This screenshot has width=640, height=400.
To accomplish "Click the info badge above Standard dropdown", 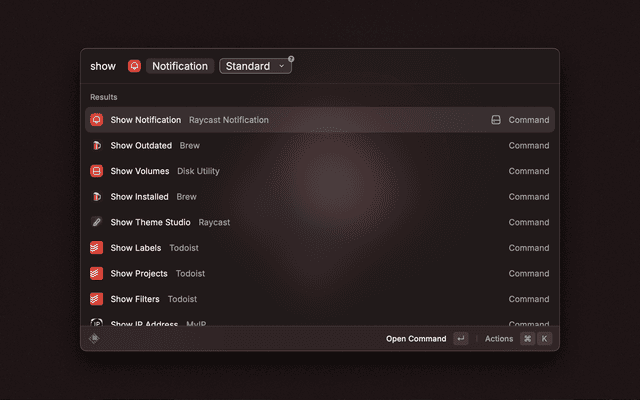I will [291, 58].
